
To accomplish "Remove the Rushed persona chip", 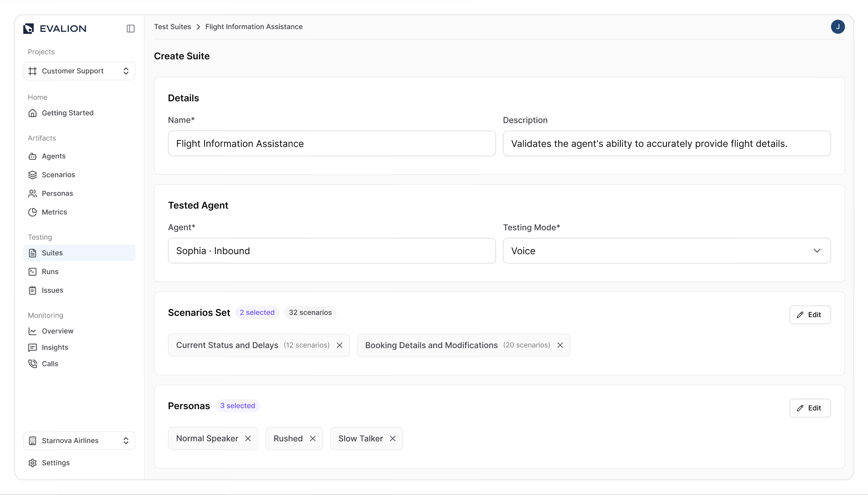I will (x=313, y=438).
